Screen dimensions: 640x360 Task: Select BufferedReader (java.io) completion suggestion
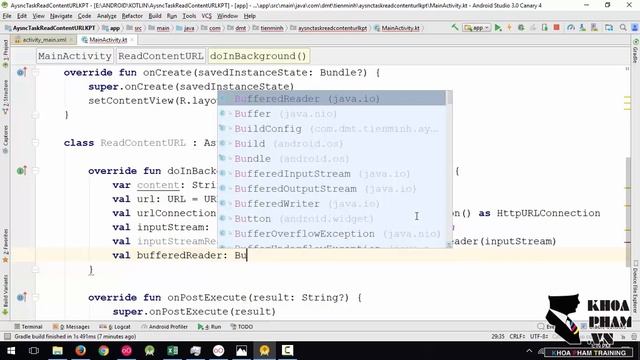point(332,99)
